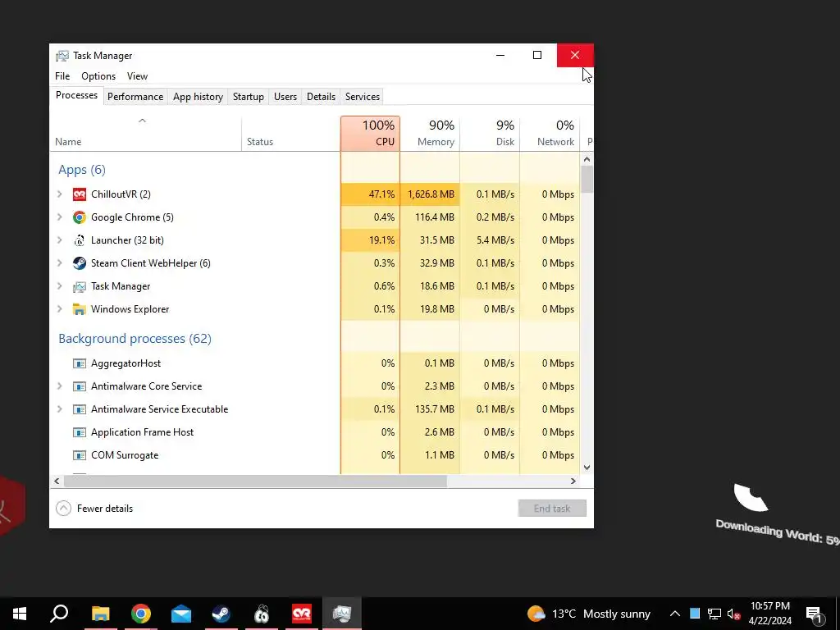The image size is (840, 630).
Task: Open the muted volume tray icon
Action: 733,614
